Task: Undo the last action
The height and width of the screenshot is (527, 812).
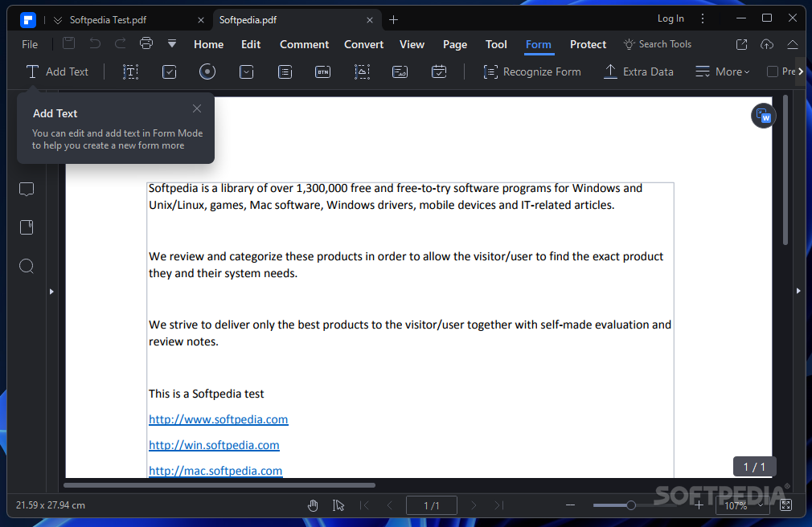Action: click(95, 43)
